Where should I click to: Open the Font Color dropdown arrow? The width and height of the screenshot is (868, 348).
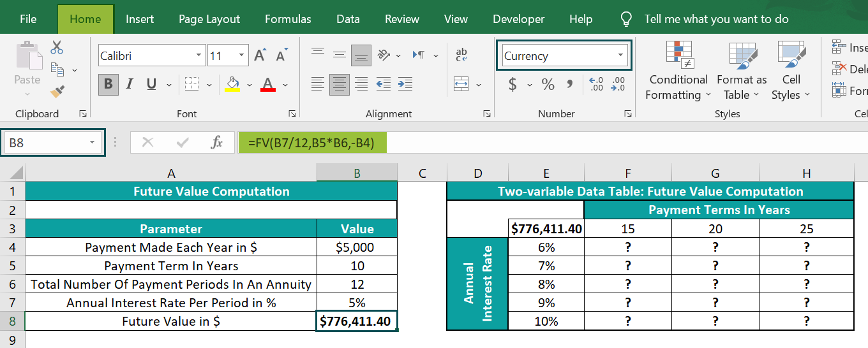click(x=285, y=84)
